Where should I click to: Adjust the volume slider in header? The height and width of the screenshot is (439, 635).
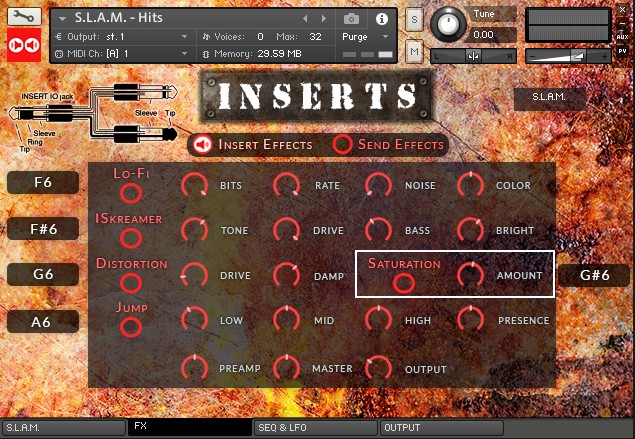(x=568, y=56)
